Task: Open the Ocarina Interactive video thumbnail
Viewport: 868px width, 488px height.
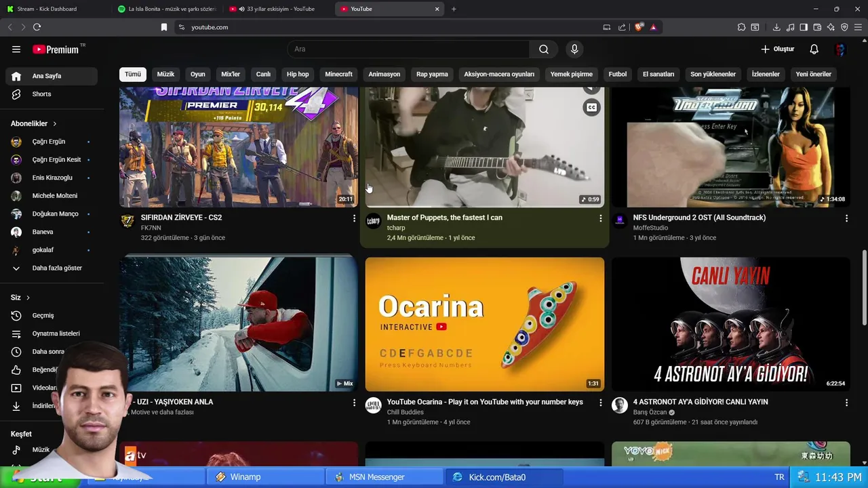Action: [x=485, y=324]
